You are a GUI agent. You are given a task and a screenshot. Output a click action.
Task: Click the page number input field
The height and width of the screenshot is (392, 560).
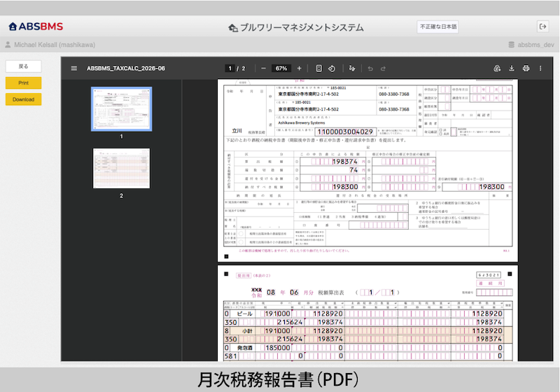[x=230, y=68]
